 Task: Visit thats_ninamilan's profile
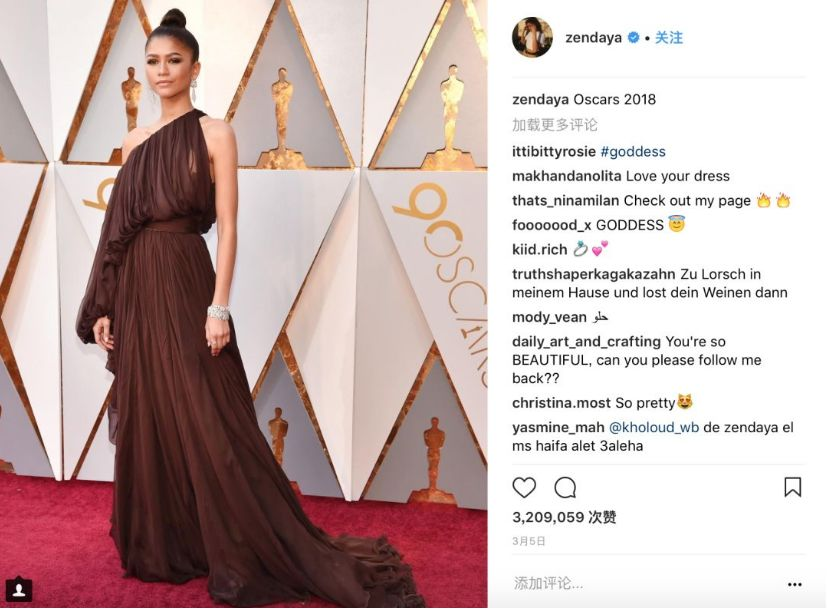tap(566, 201)
